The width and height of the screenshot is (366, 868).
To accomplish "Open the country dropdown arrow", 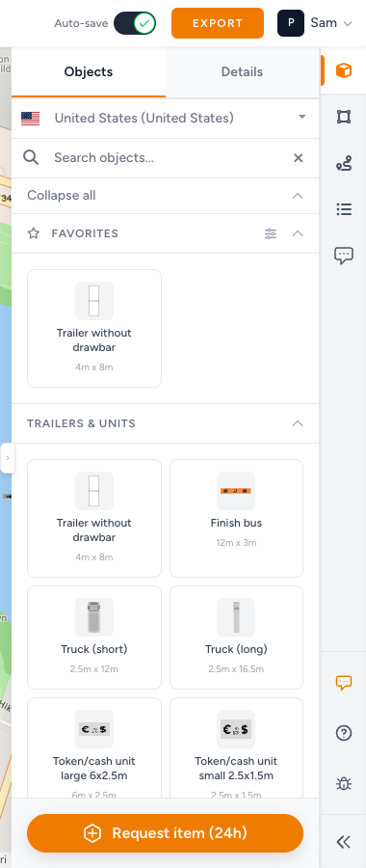I will [x=301, y=117].
